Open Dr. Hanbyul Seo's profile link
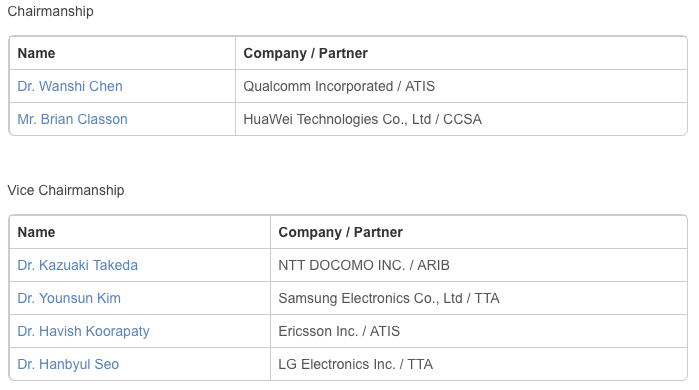699x390 pixels. [x=68, y=364]
